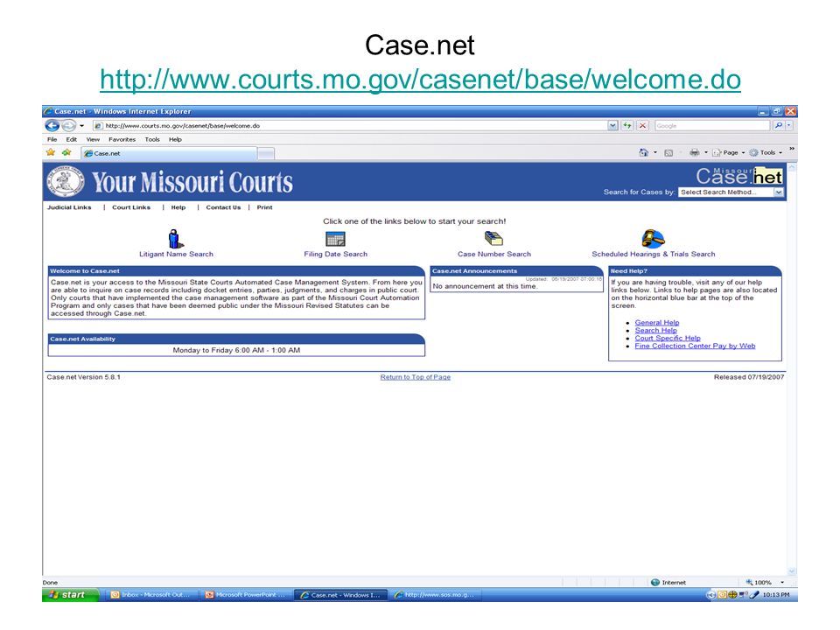This screenshot has width=840, height=630.
Task: Open the File menu
Action: [52, 139]
